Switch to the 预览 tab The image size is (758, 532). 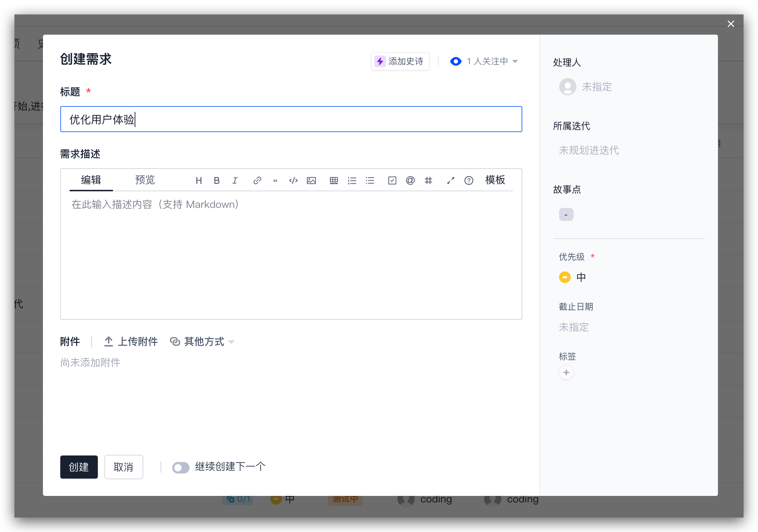pyautogui.click(x=145, y=180)
